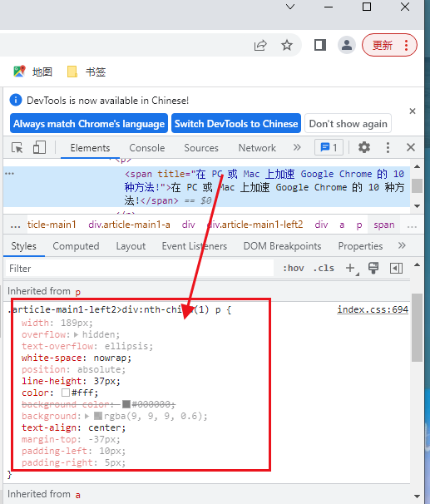Activate the inspect element picker icon

17,148
